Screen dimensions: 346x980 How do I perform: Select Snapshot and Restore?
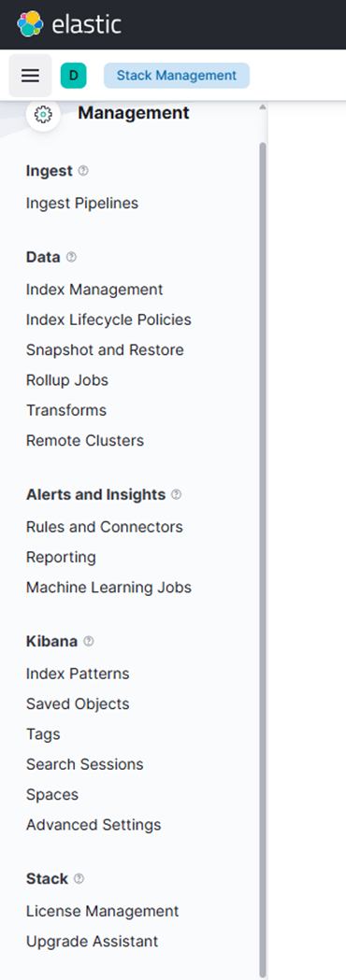coord(105,350)
